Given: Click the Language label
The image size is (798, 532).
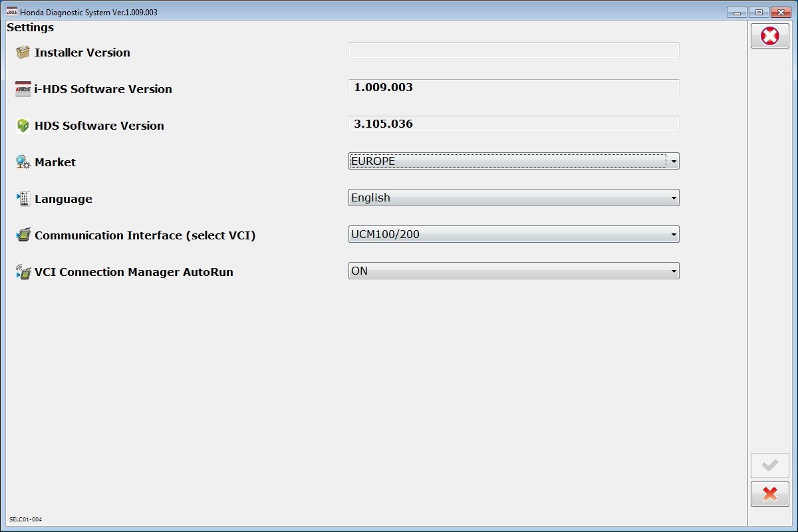Looking at the screenshot, I should click(x=63, y=199).
